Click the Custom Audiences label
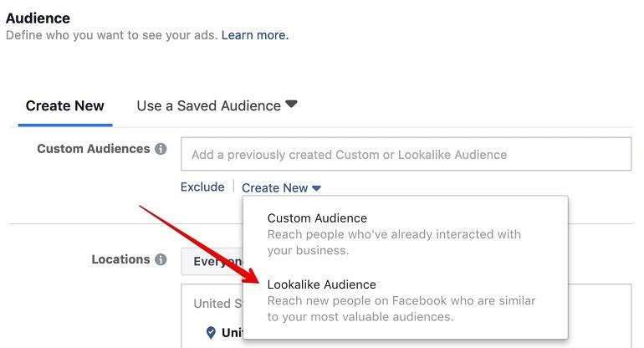This screenshot has height=348, width=644. [94, 149]
